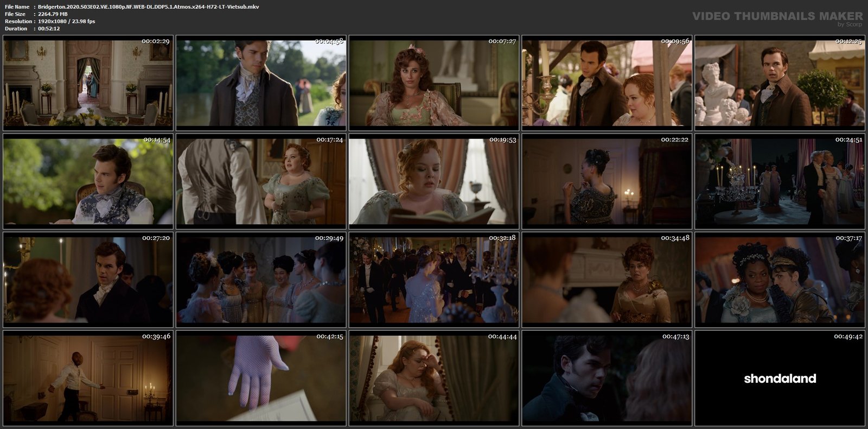Viewport: 868px width, 429px height.
Task: Pick the frame stamped 00:32:18
Action: (x=434, y=280)
